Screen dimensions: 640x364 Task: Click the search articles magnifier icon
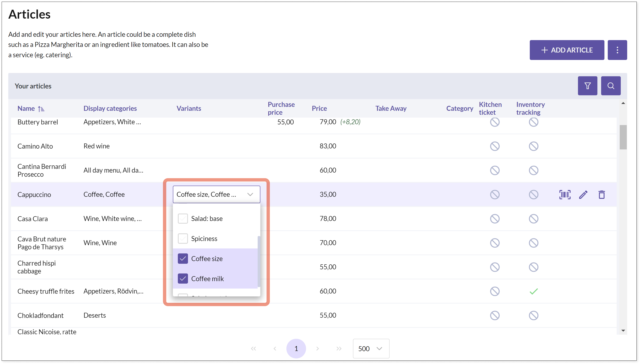[610, 86]
